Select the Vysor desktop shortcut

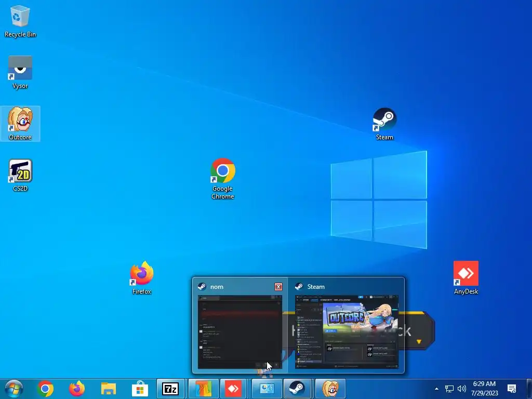(20, 72)
